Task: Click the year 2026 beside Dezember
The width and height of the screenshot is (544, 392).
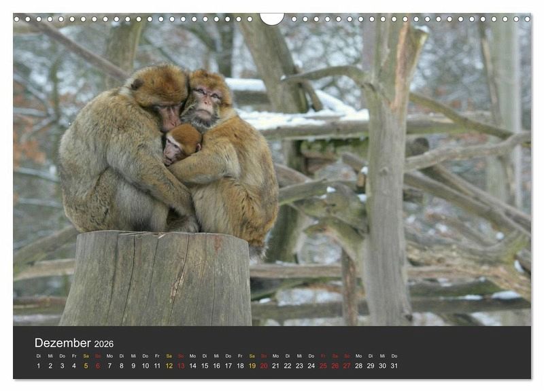Action: [x=104, y=344]
